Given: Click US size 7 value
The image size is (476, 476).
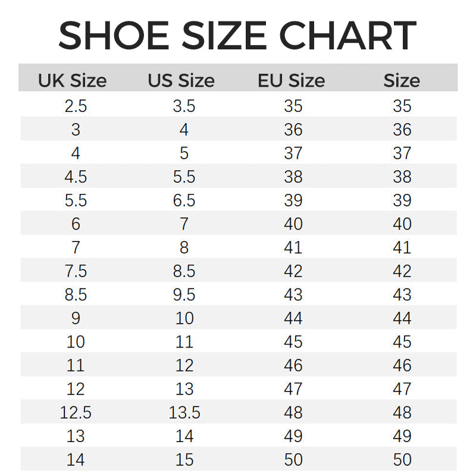Looking at the screenshot, I should click(184, 224).
